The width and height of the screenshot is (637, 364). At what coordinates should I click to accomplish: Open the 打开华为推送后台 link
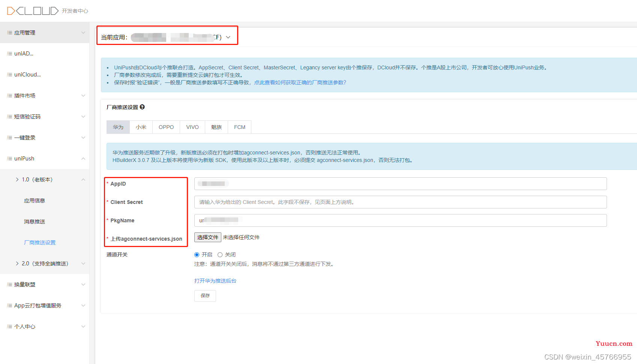click(x=215, y=281)
